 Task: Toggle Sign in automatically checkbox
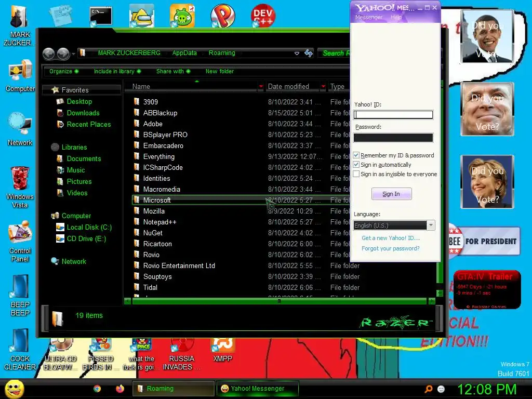pos(356,165)
